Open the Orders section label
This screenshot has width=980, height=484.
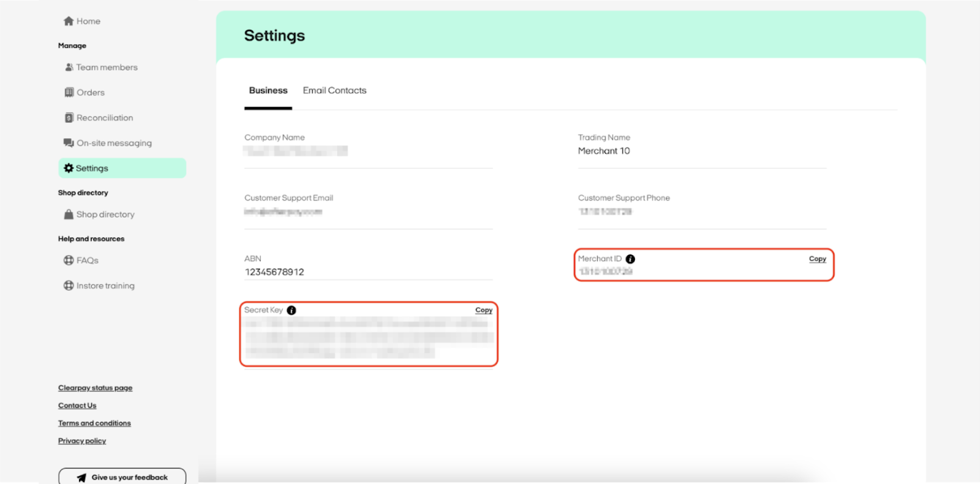click(91, 92)
